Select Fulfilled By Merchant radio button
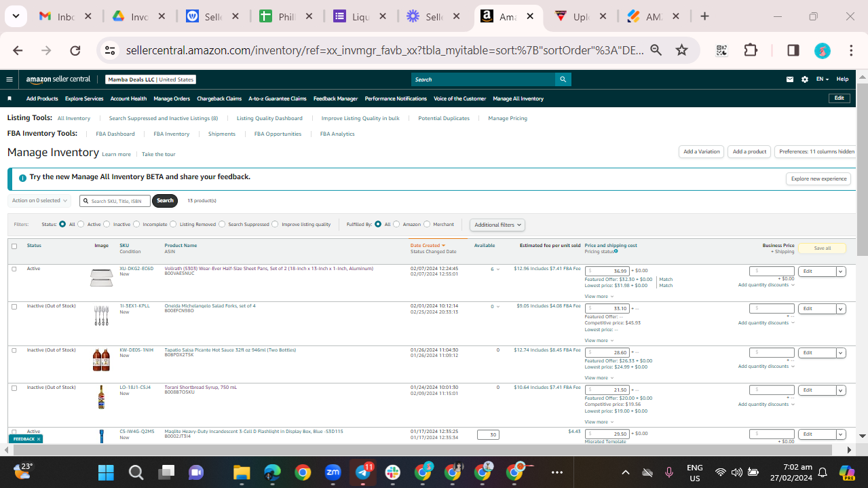Image resolution: width=868 pixels, height=488 pixels. pyautogui.click(x=427, y=224)
